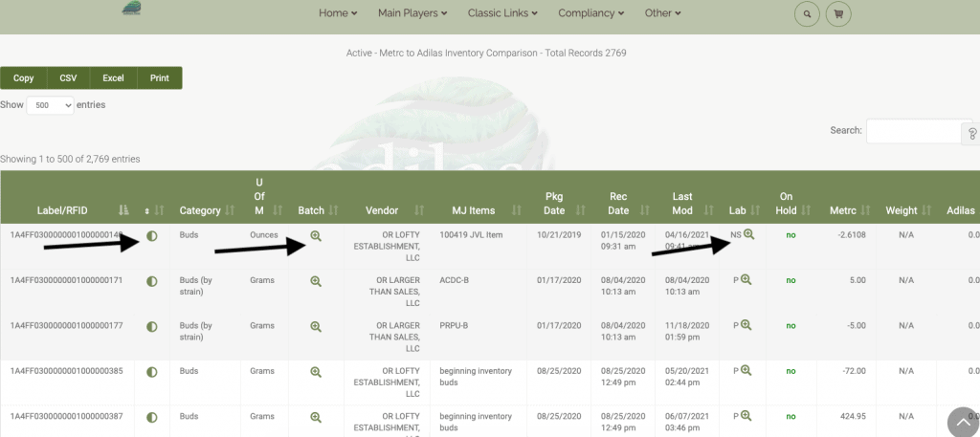
Task: Sort by U Of M column
Action: pos(264,197)
